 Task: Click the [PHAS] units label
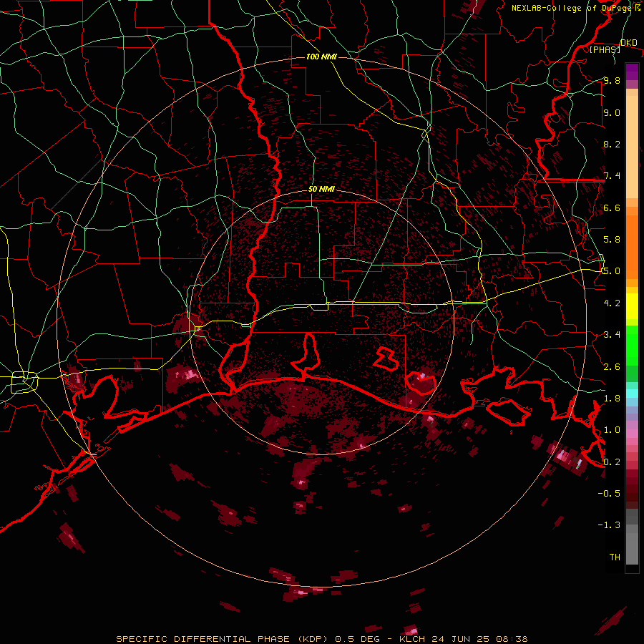(x=605, y=49)
